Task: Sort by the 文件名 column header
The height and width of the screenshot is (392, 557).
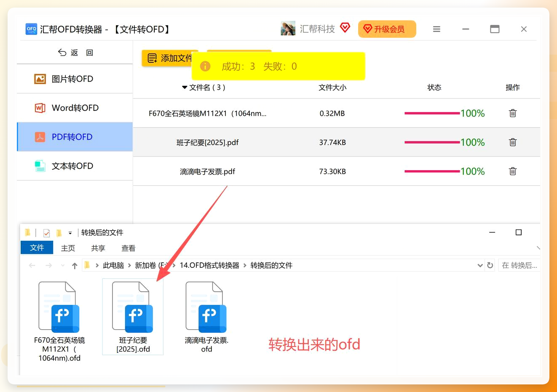Action: tap(204, 88)
